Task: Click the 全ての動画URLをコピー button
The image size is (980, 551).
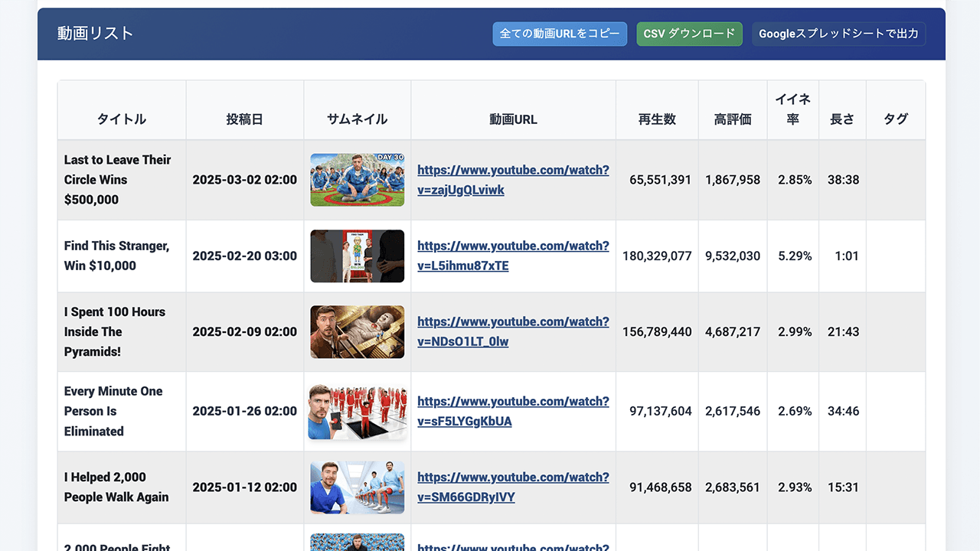Action: point(560,34)
